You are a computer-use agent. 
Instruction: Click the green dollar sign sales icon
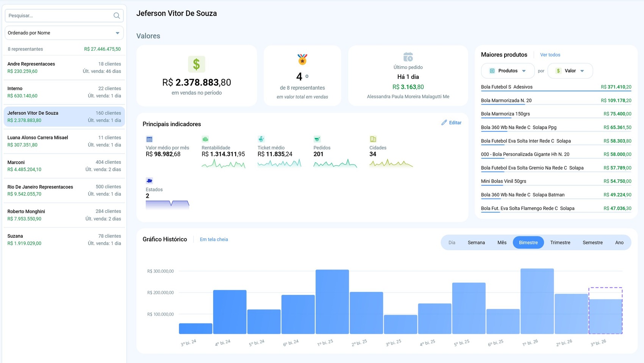pyautogui.click(x=197, y=64)
